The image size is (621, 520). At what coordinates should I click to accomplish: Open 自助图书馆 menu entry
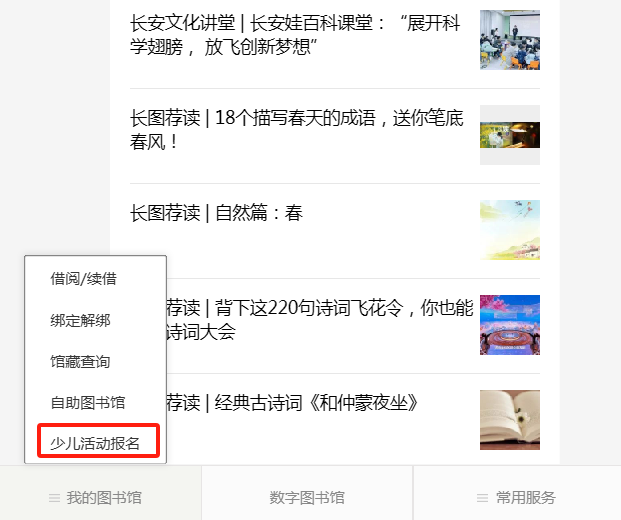[x=88, y=403]
